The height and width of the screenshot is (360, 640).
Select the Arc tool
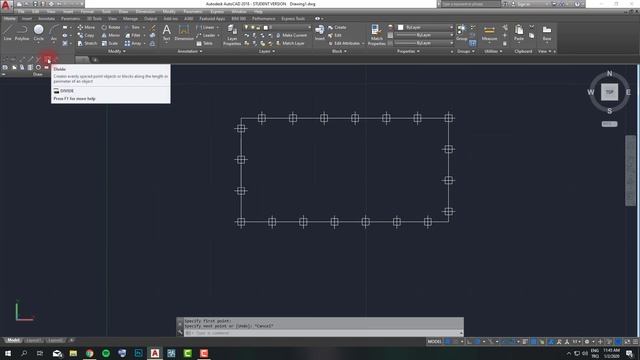pos(53,32)
